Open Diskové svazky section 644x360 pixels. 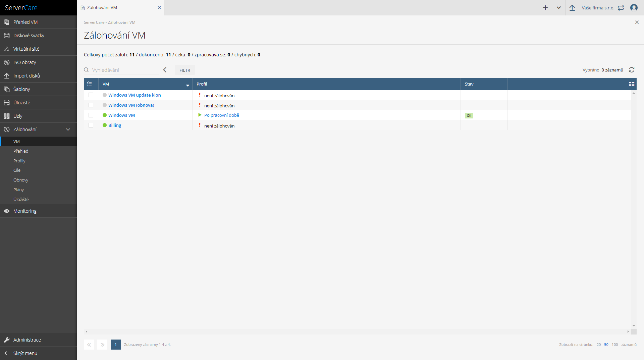click(x=39, y=36)
